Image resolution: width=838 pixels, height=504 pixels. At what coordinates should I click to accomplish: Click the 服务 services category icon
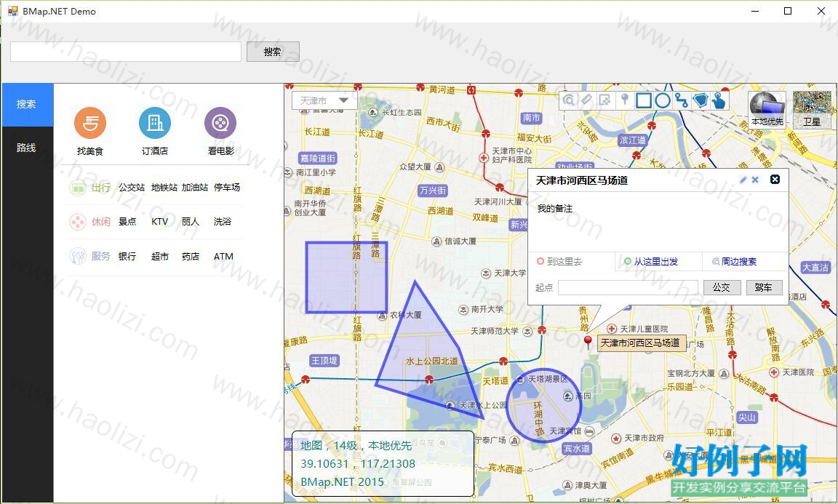[x=78, y=257]
